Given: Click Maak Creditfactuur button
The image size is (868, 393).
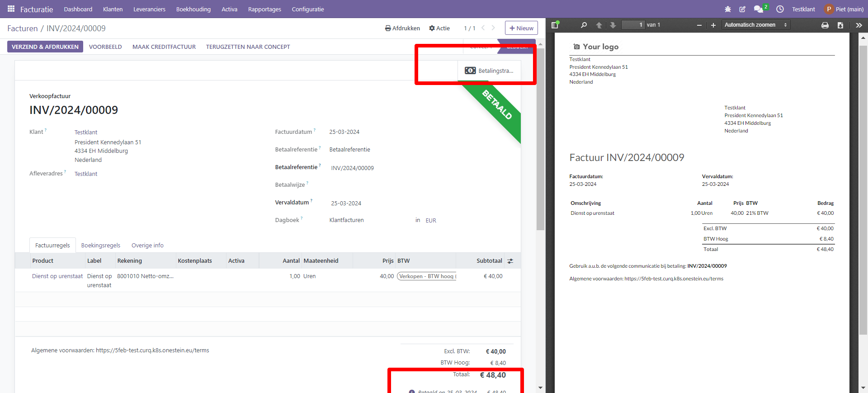Looking at the screenshot, I should click(164, 47).
